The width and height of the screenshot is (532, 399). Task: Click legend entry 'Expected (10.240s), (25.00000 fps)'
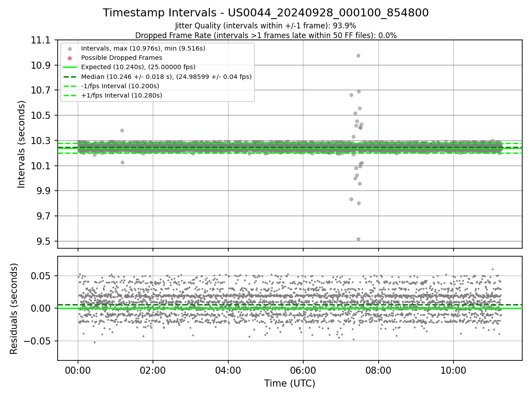138,67
